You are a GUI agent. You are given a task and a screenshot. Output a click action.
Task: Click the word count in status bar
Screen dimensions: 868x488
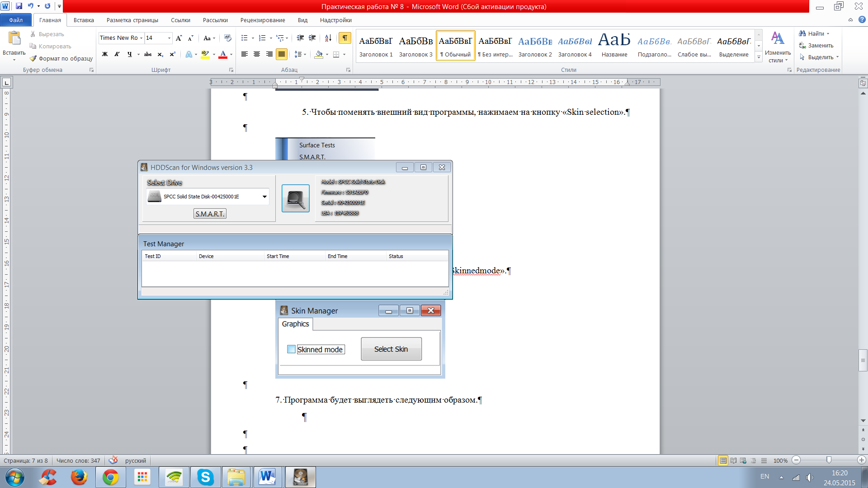pyautogui.click(x=78, y=460)
